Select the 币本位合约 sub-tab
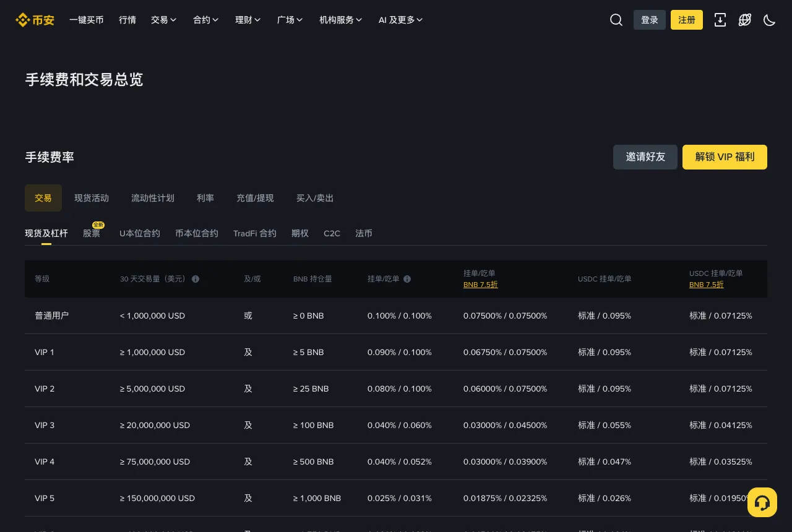The width and height of the screenshot is (792, 532). pos(197,233)
